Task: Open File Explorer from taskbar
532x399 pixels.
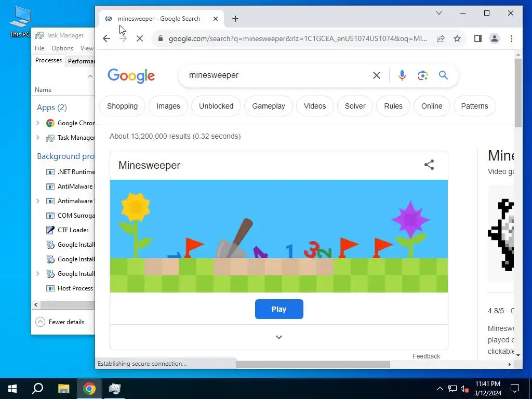Action: (63, 389)
